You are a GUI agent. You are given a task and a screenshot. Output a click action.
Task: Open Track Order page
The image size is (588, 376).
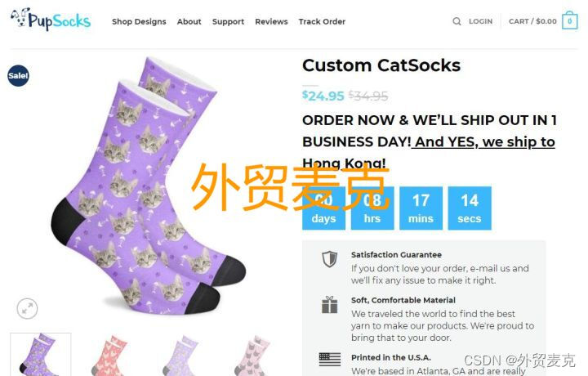click(322, 22)
